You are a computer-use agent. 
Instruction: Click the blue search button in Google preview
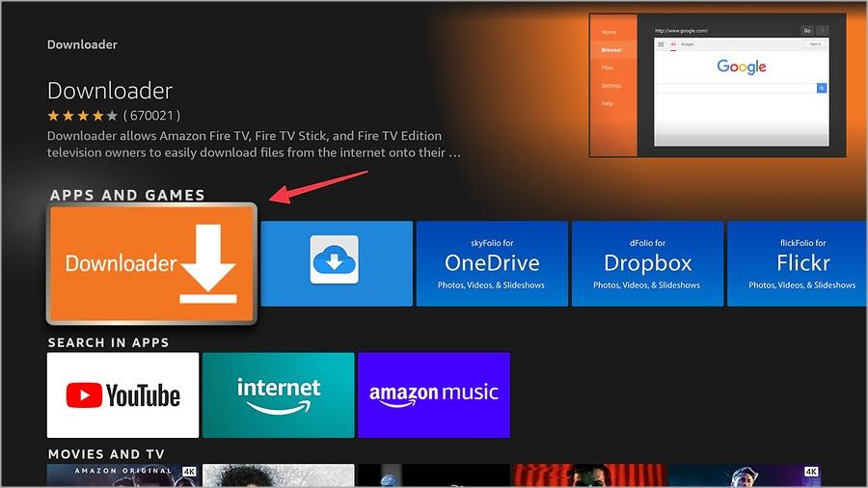click(822, 88)
